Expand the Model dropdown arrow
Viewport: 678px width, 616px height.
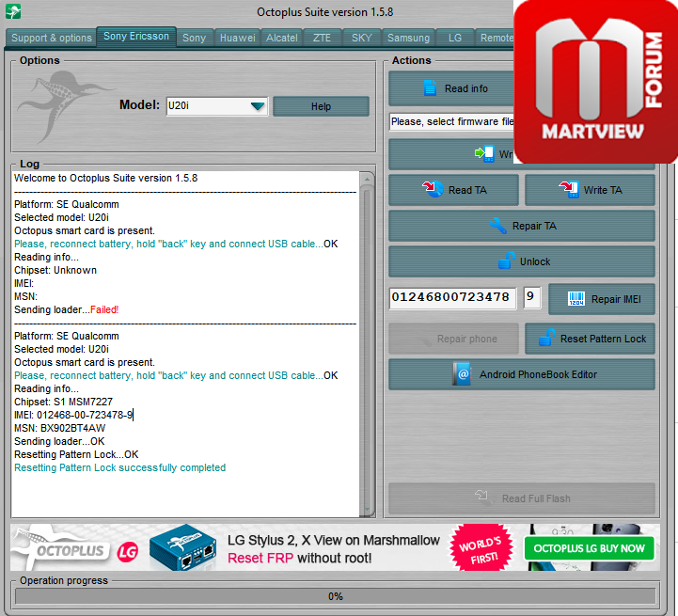[x=258, y=106]
